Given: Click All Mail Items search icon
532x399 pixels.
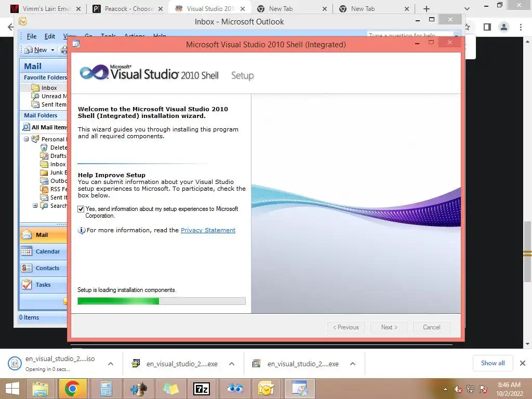Looking at the screenshot, I should pos(26,127).
